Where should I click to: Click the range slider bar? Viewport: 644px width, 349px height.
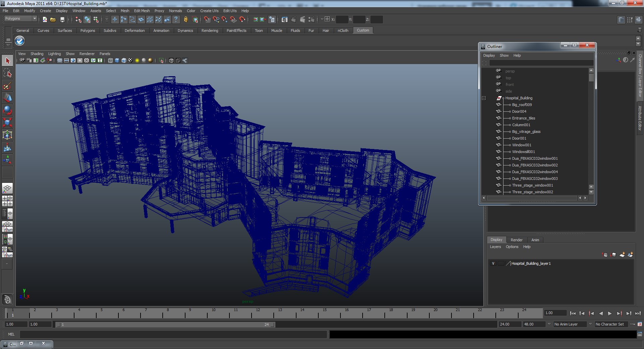(165, 325)
